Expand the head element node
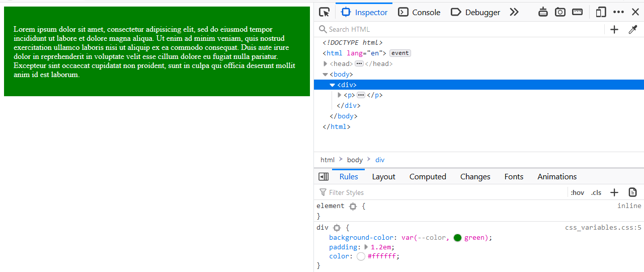 (326, 64)
